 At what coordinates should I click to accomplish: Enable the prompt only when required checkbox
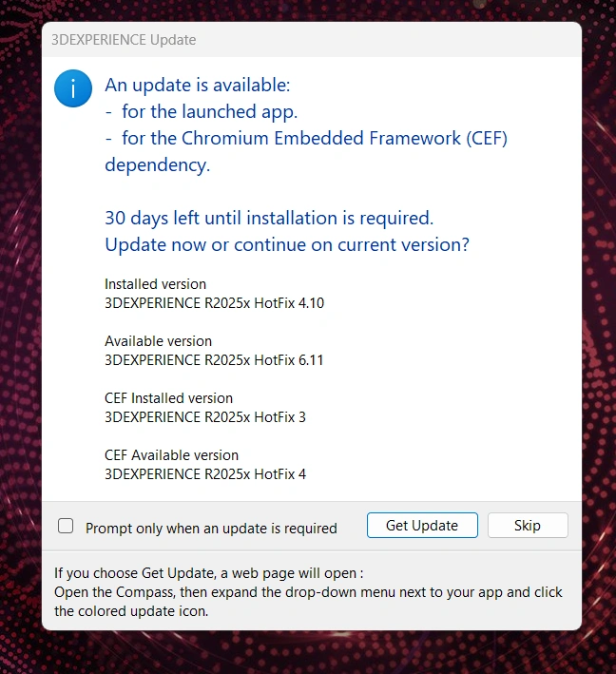pyautogui.click(x=66, y=526)
